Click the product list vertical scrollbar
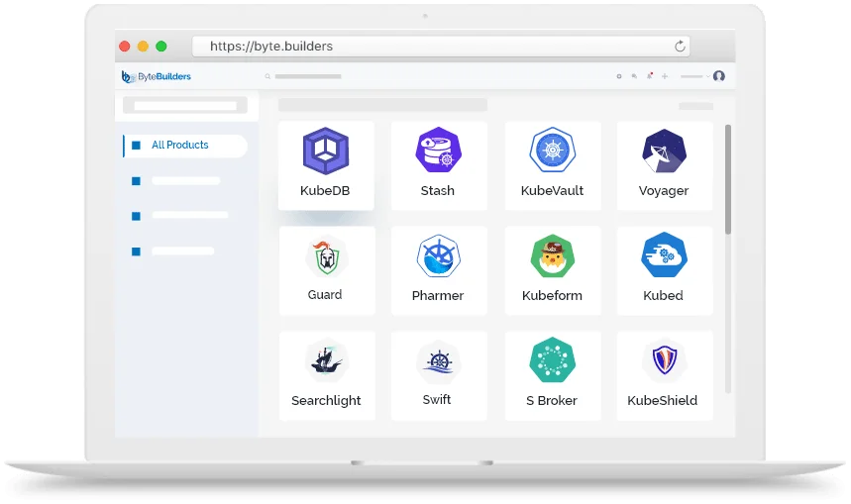Screen dimensions: 851x504 pos(728,180)
